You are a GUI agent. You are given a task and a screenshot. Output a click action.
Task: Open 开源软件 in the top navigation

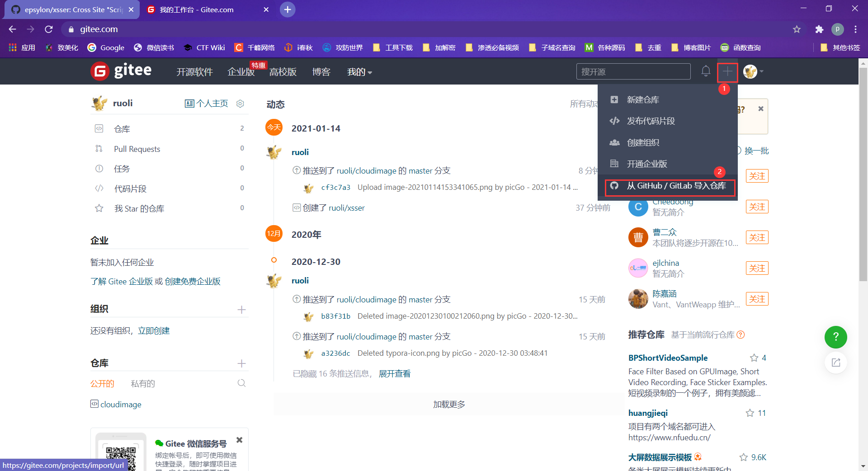194,72
